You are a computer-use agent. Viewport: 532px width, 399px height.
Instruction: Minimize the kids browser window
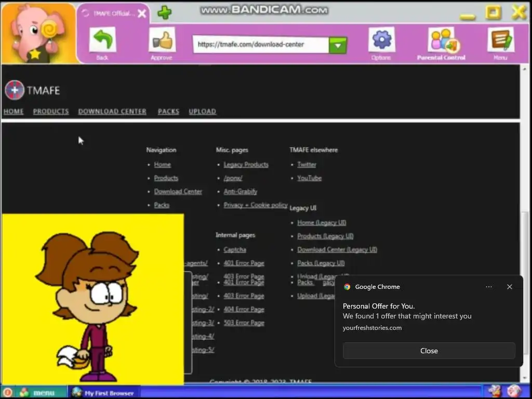coord(468,16)
